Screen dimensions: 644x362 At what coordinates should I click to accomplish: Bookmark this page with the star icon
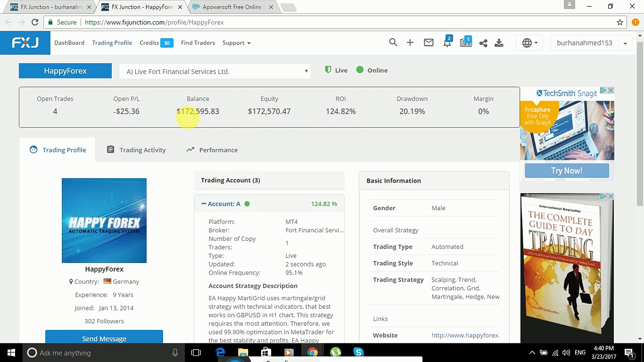pos(620,22)
